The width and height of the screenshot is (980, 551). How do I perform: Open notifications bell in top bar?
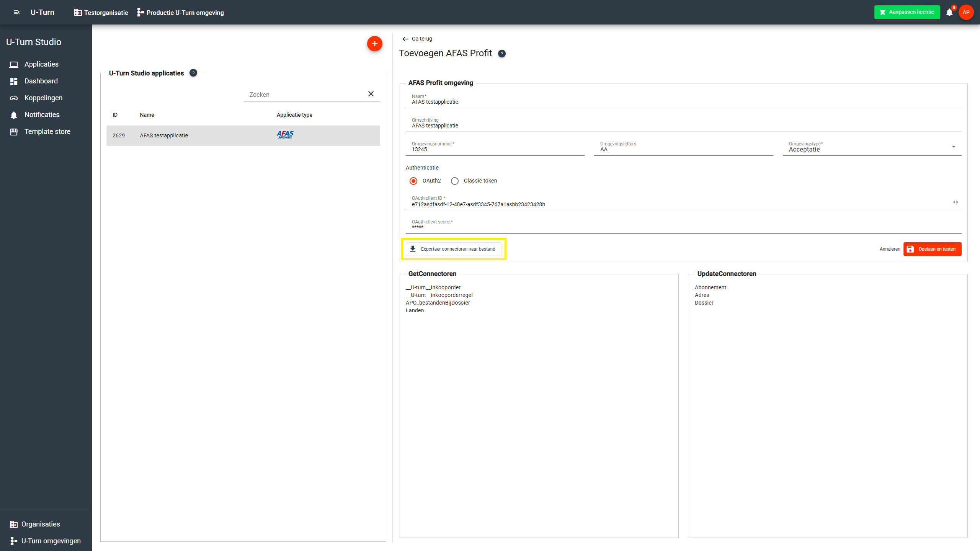pos(949,12)
